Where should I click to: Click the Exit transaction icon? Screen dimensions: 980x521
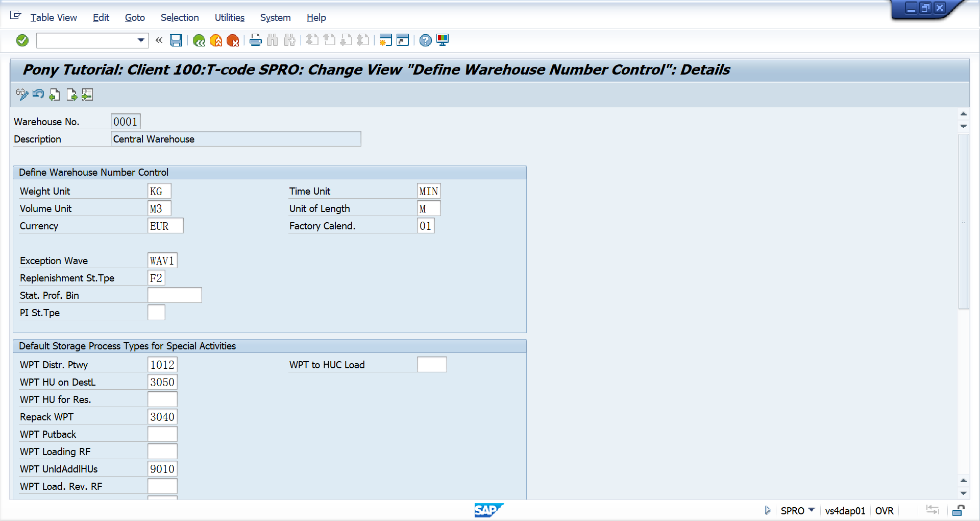[x=216, y=40]
